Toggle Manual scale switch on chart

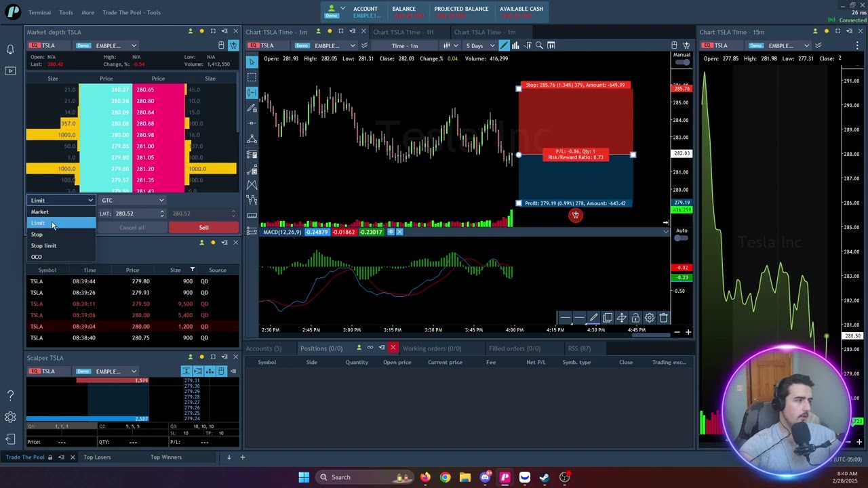point(682,62)
